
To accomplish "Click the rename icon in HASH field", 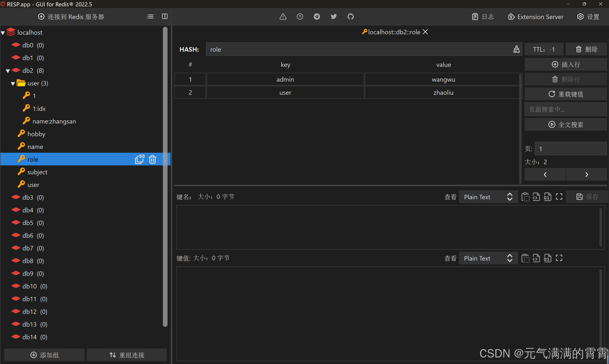I will tap(516, 49).
